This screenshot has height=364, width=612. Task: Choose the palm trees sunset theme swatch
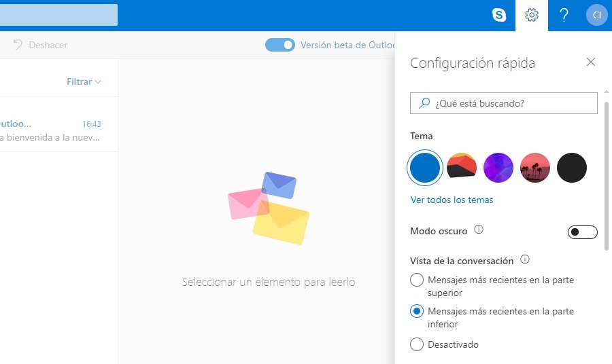534,168
